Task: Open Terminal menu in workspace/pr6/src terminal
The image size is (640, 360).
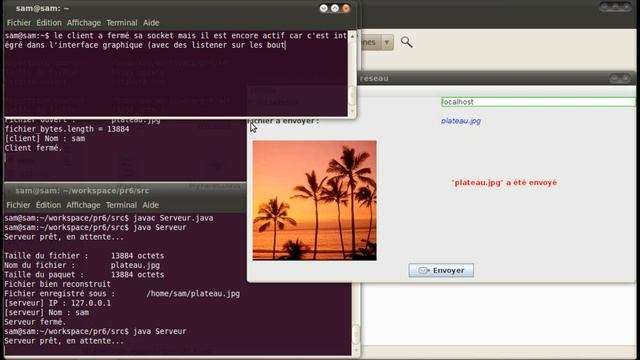Action: [x=121, y=205]
